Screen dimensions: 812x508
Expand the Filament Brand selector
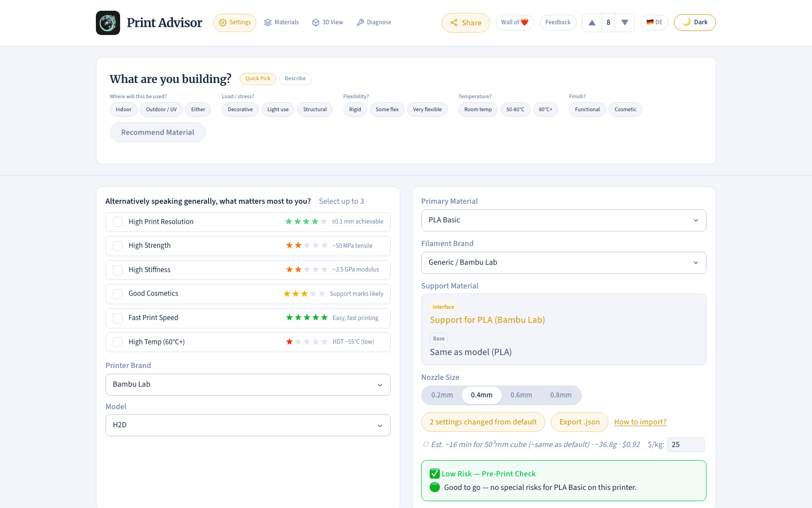[563, 262]
